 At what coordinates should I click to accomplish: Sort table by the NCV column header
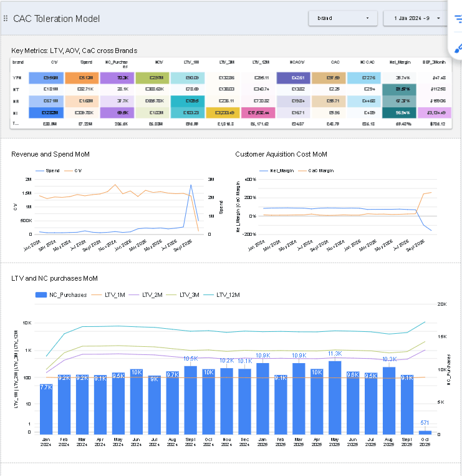159,62
